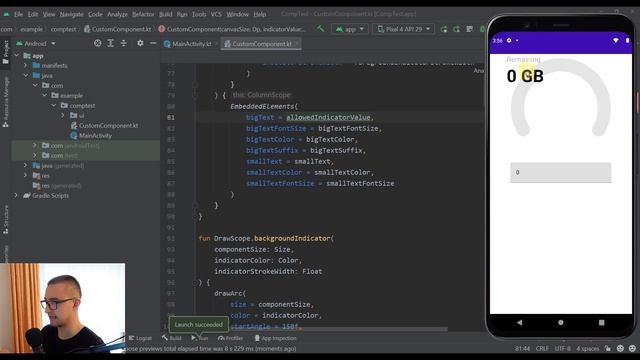
Task: Click the example breadcrumb
Action: [x=31, y=29]
